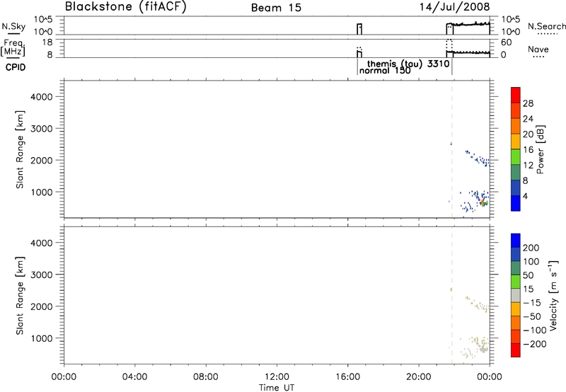Click high-power red-orange echo cluster in power panel
Image resolution: width=566 pixels, height=392 pixels.
click(482, 202)
